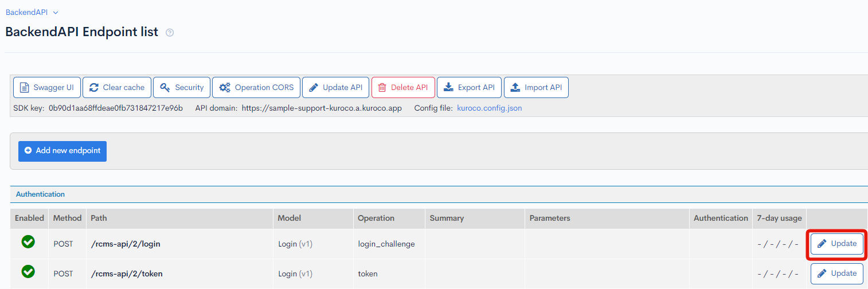Viewport: 868px width, 289px height.
Task: Update the /rcms-api/2/login endpoint
Action: (837, 244)
